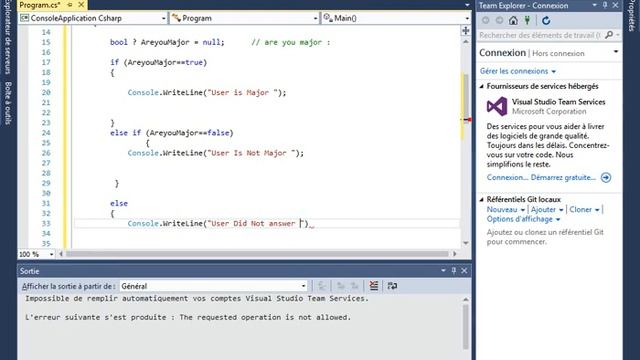640x360 pixels.
Task: Click the "User Is Not Major " string
Action: [x=251, y=153]
